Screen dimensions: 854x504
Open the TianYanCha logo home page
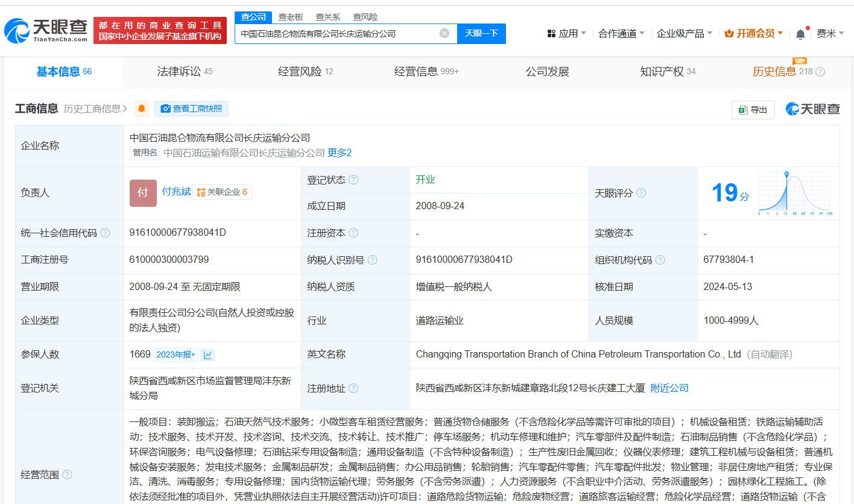(46, 30)
